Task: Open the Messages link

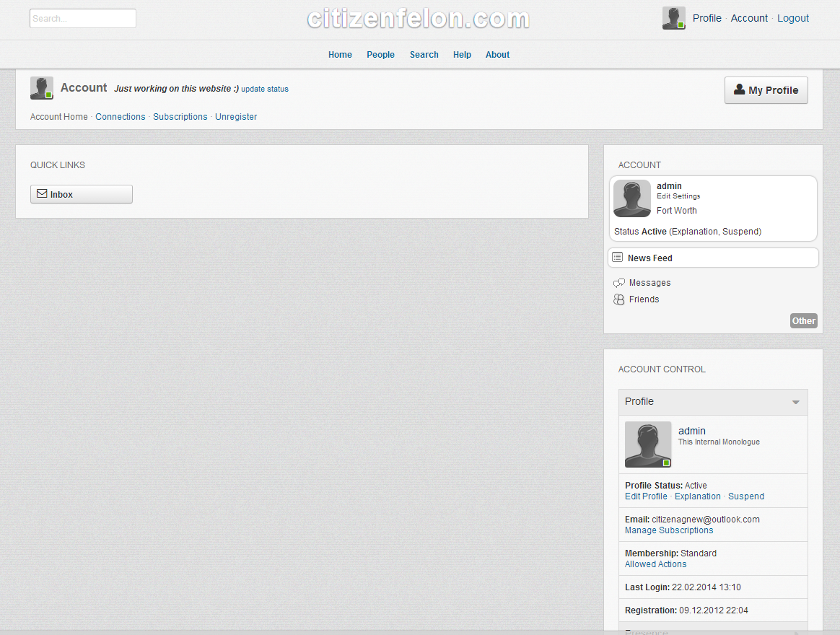Action: 649,282
